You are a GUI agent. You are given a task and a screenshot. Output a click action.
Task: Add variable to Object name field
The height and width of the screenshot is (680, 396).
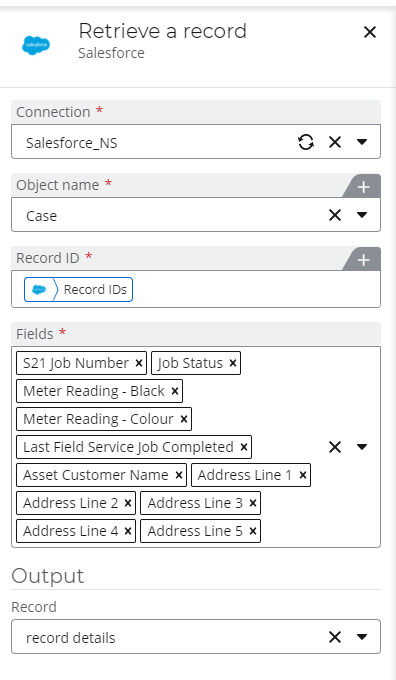coord(363,187)
